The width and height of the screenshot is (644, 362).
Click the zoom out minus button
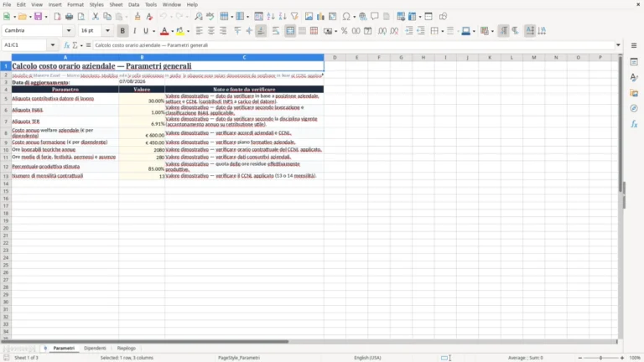(x=580, y=358)
